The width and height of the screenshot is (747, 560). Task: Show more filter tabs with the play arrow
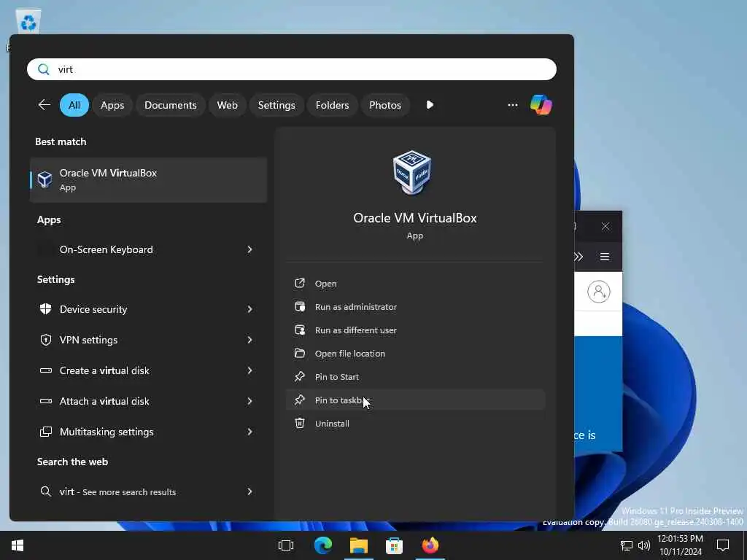coord(430,105)
